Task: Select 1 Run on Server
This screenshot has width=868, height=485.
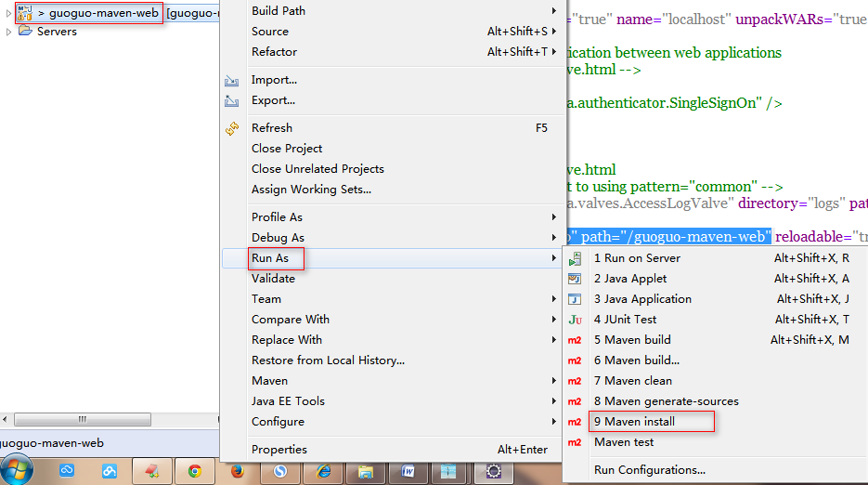Action: (x=715, y=258)
